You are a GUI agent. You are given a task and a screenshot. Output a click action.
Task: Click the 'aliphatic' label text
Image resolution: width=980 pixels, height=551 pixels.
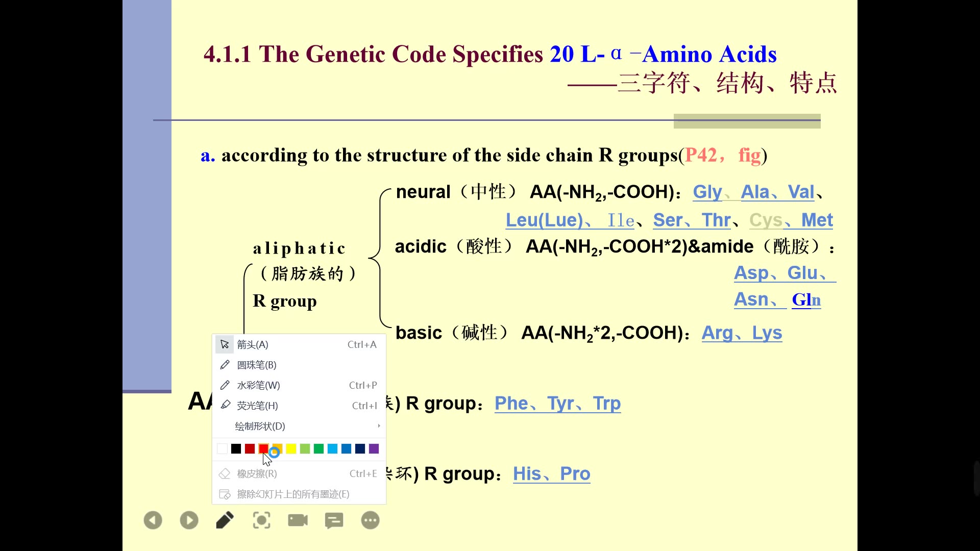pyautogui.click(x=299, y=248)
